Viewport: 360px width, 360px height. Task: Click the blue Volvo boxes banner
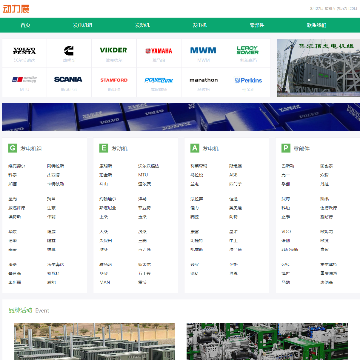click(181, 117)
